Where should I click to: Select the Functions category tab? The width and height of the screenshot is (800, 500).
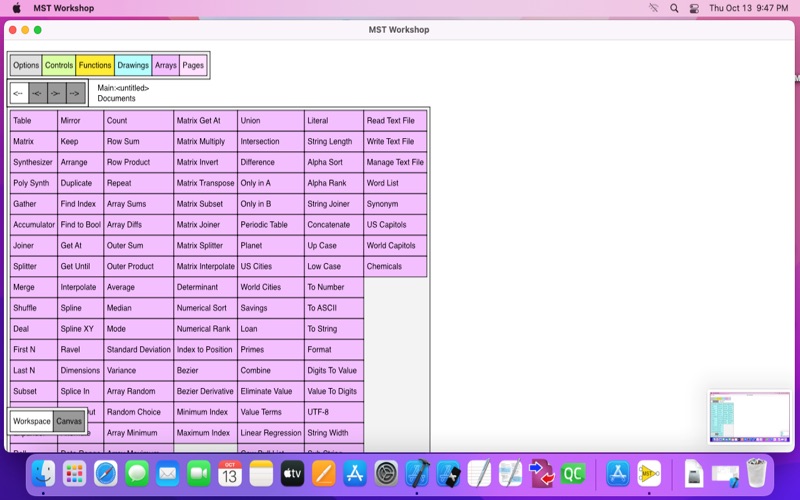(95, 66)
